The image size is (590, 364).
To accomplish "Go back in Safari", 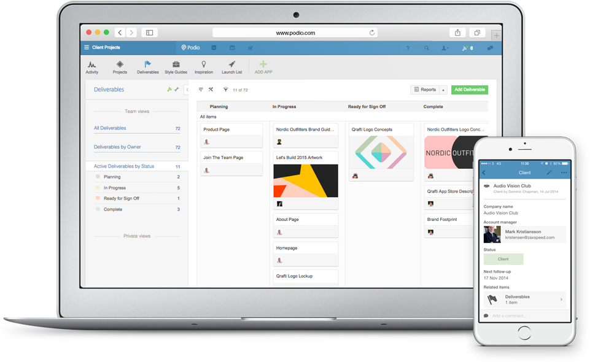I will [x=120, y=33].
